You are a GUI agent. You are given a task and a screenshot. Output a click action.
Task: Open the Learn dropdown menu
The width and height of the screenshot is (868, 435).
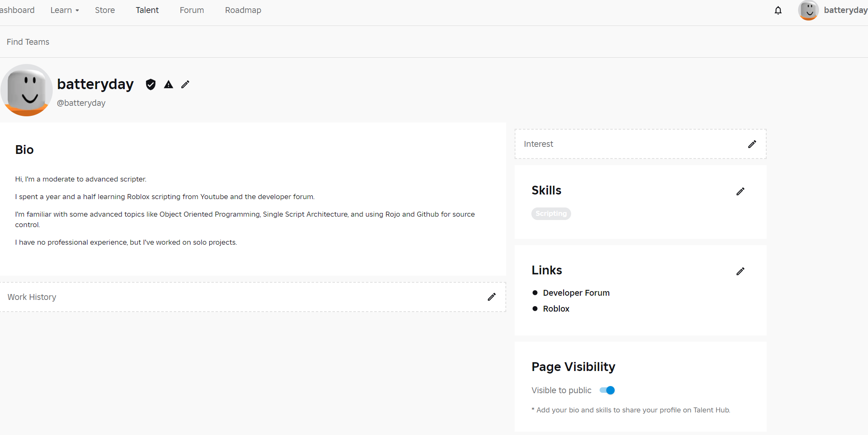tap(64, 10)
